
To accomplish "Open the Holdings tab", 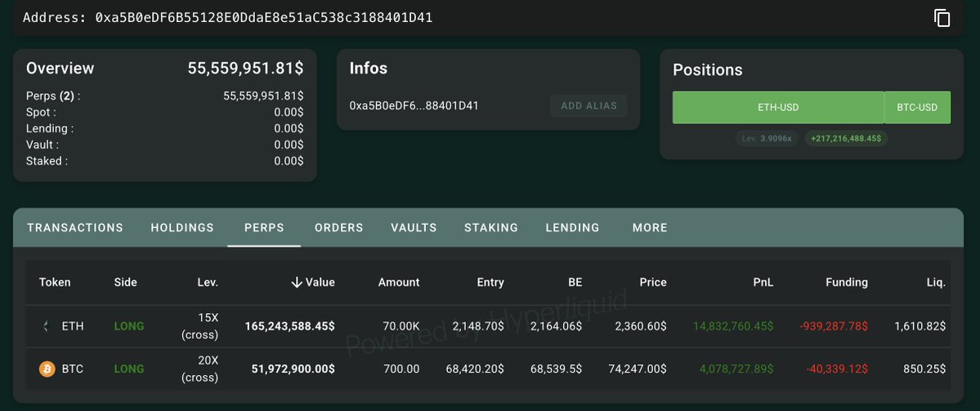I will (182, 228).
